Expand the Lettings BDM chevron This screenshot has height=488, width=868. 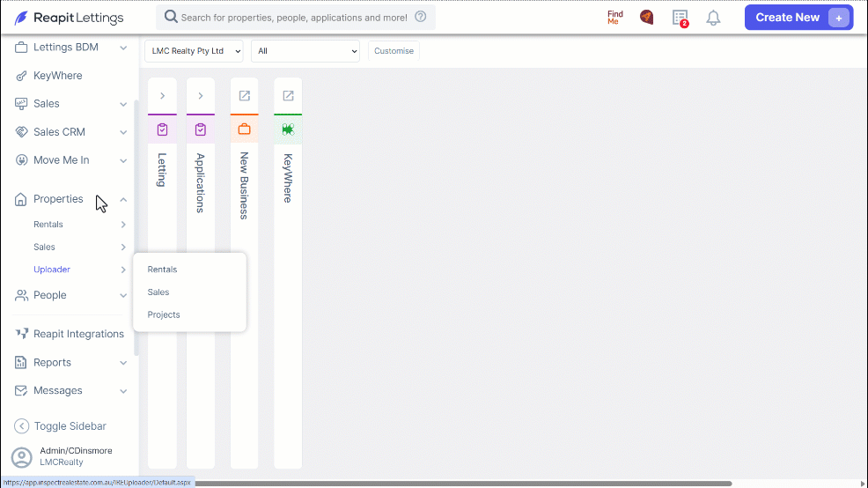pyautogui.click(x=123, y=48)
